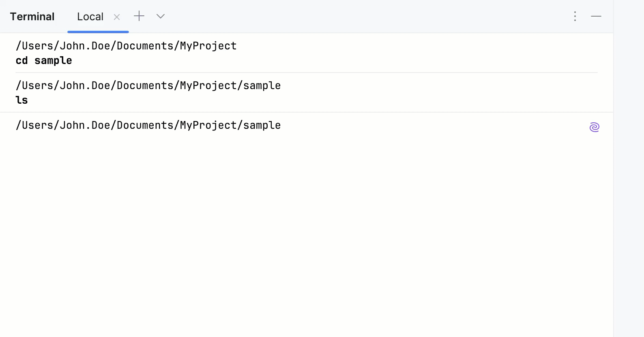Close the Local terminal session

(x=117, y=17)
